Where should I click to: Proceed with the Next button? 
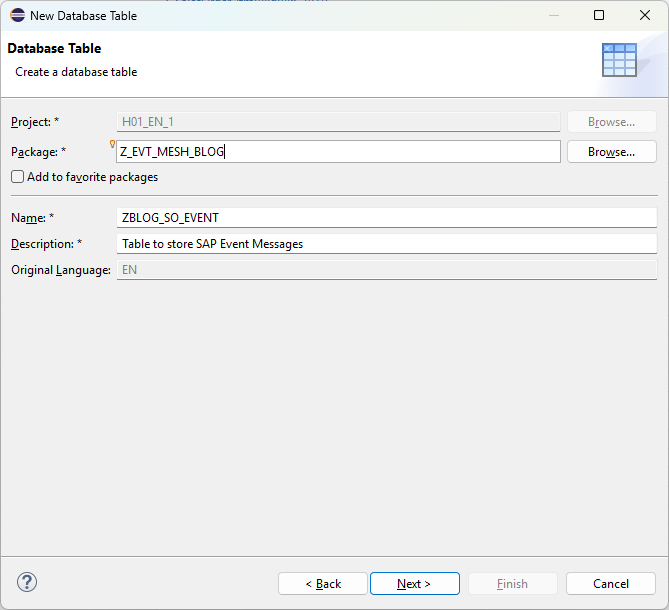414,584
